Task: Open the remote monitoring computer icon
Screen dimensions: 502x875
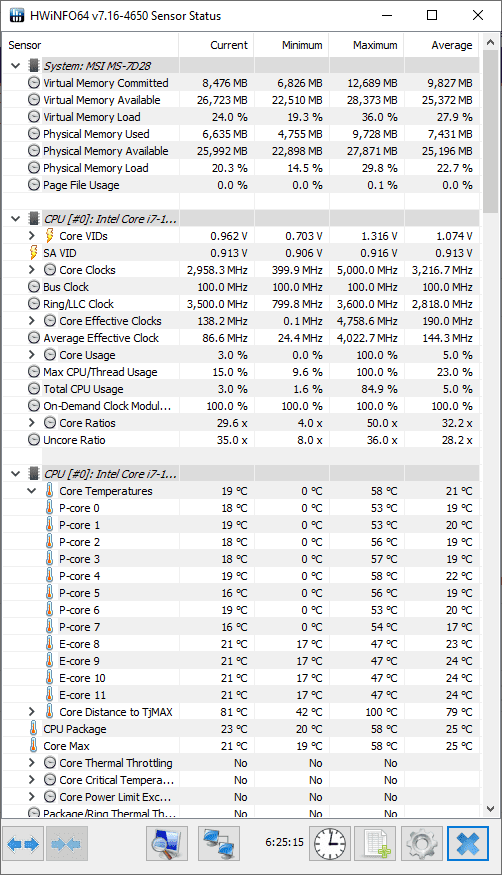Action: click(167, 844)
